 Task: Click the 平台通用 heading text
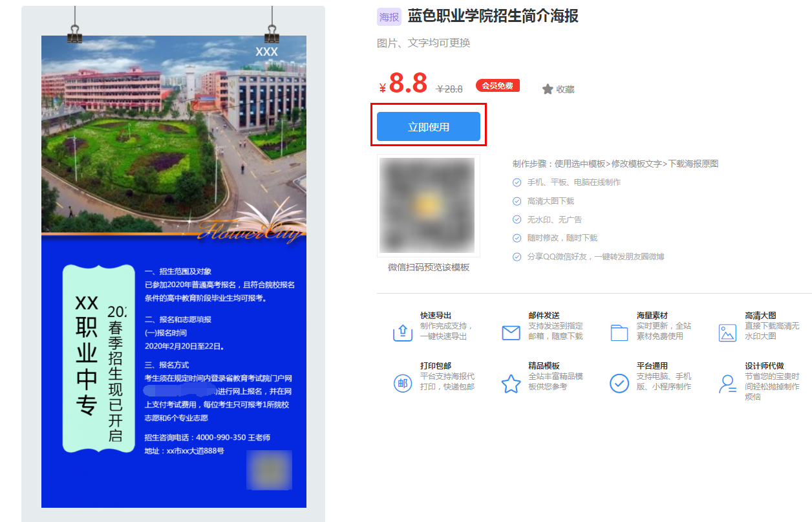(x=652, y=366)
